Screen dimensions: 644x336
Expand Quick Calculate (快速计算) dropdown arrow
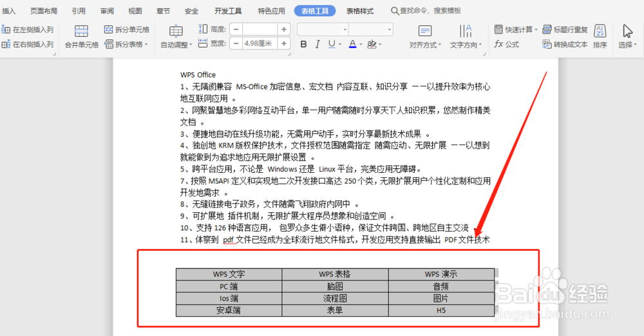coord(536,30)
